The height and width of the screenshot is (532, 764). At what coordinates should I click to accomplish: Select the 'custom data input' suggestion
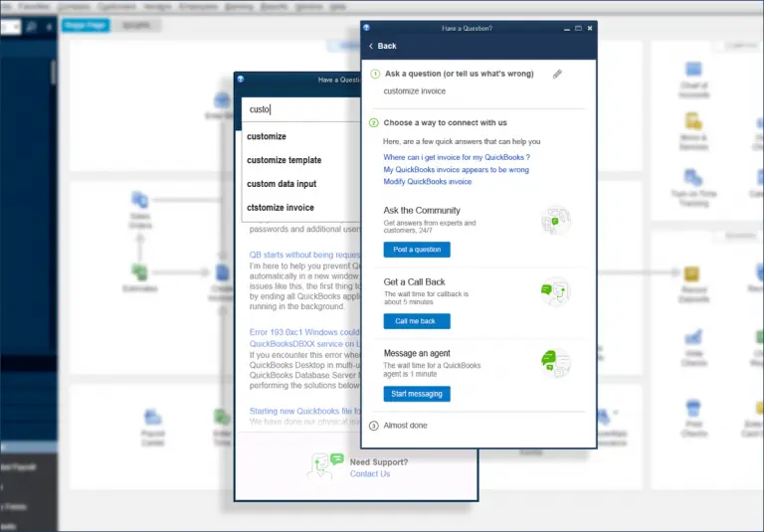282,184
